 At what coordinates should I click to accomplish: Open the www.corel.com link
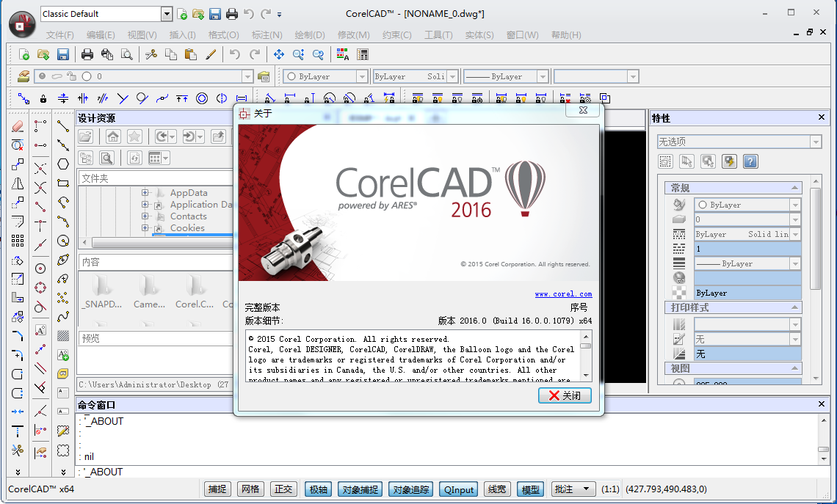563,294
